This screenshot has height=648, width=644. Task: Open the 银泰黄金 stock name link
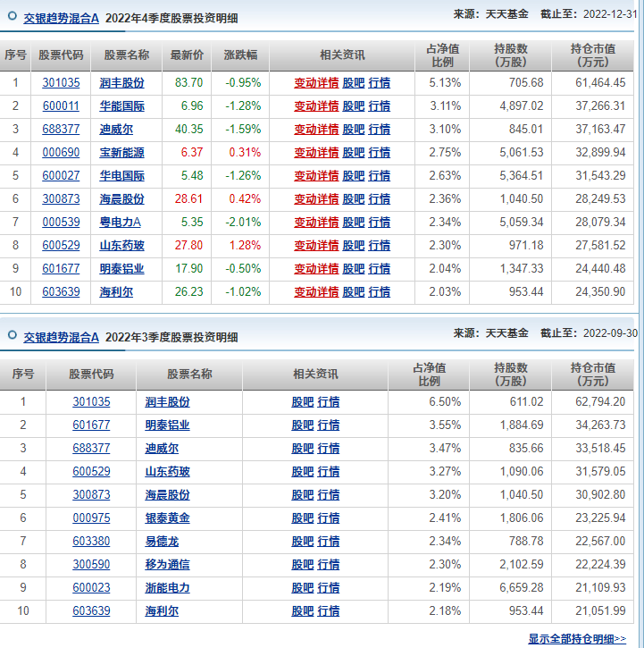167,518
